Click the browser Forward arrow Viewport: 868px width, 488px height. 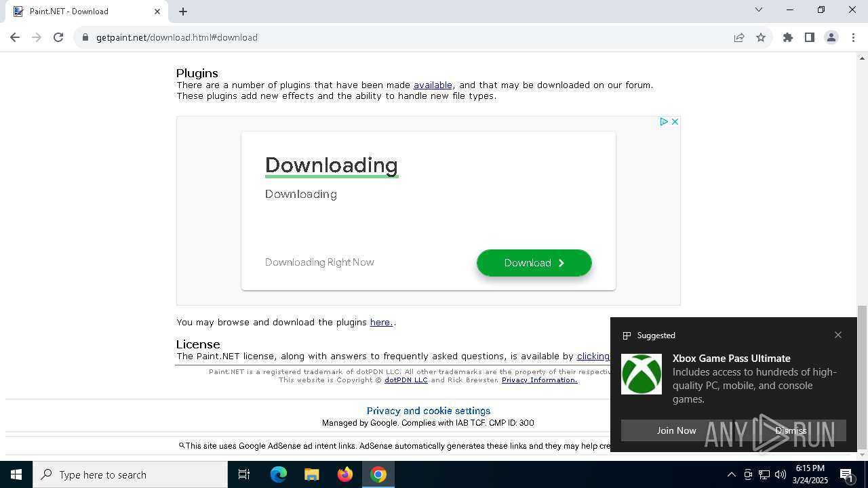[x=37, y=37]
